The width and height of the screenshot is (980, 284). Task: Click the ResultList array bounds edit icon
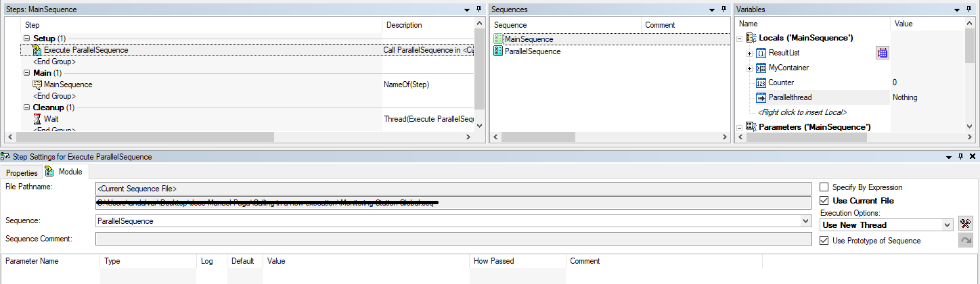[x=882, y=53]
